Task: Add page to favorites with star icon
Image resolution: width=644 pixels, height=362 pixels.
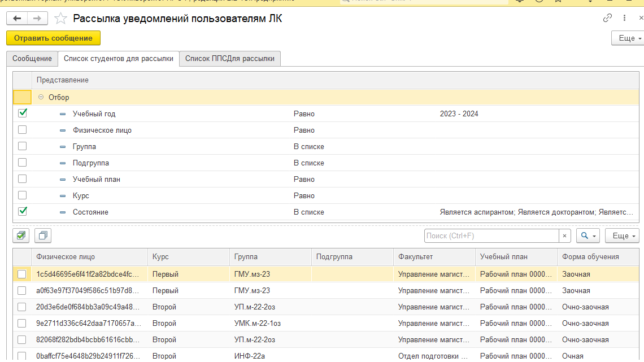Action: [x=60, y=19]
